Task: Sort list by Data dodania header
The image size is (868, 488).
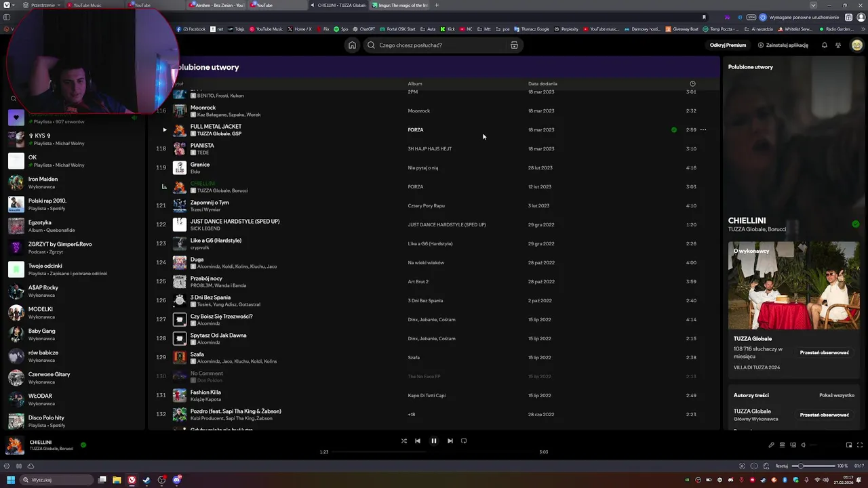Action: pyautogui.click(x=542, y=83)
